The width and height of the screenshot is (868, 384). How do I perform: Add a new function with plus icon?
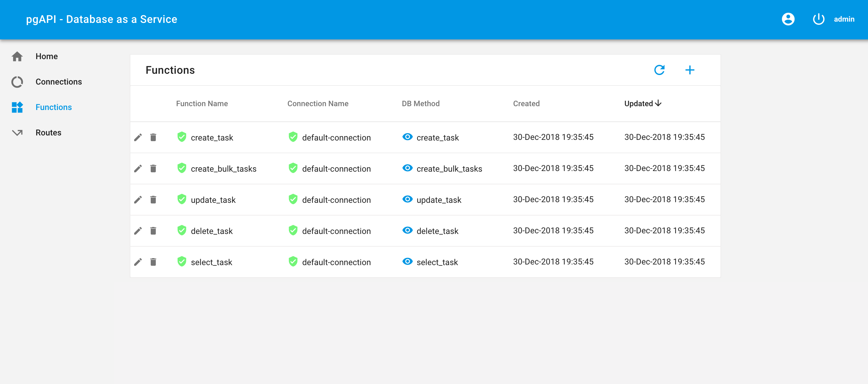click(x=690, y=70)
